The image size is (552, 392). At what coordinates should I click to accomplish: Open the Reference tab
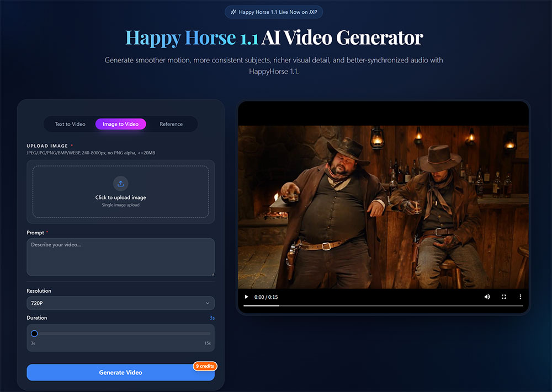171,124
